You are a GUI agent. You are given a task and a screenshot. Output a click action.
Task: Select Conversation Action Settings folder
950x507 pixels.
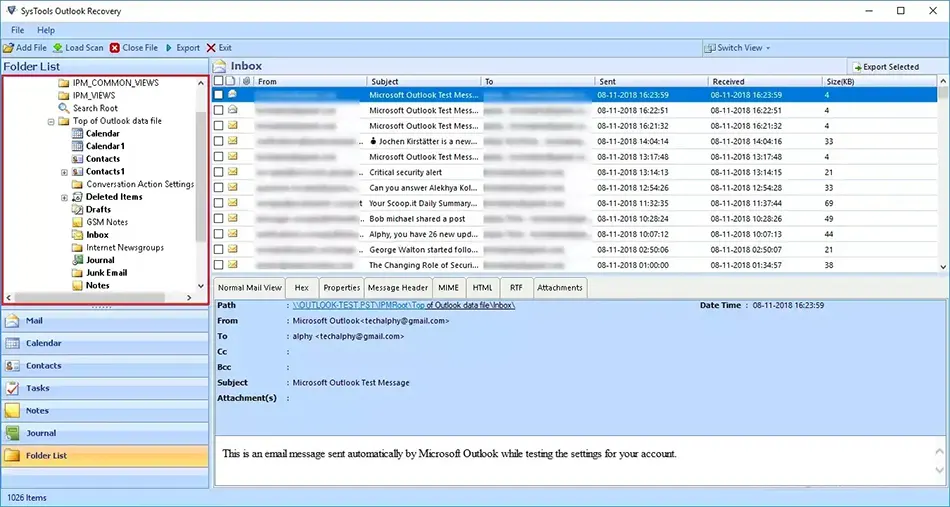pyautogui.click(x=140, y=184)
